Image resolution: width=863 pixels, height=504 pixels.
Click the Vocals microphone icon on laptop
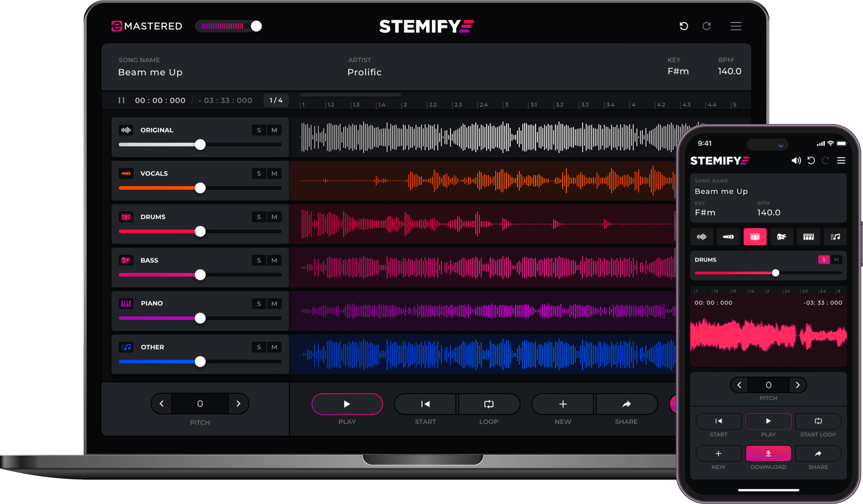(x=126, y=173)
